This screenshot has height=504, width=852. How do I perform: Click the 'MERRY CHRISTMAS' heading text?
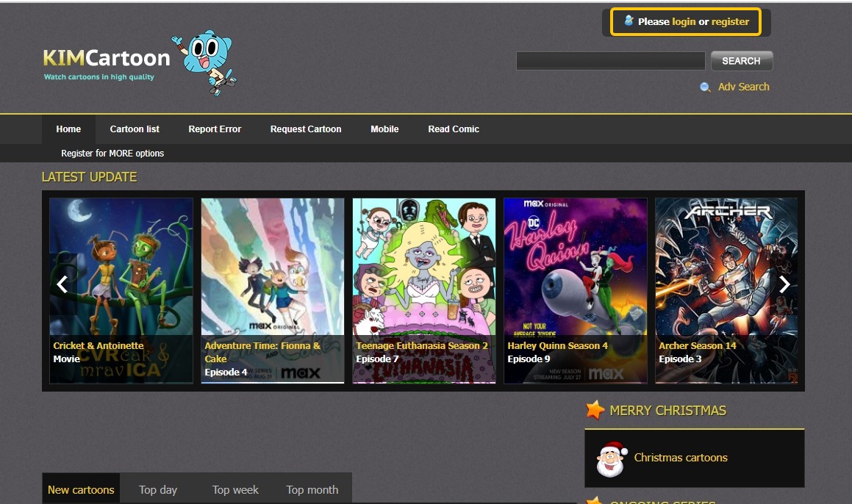[x=667, y=411]
